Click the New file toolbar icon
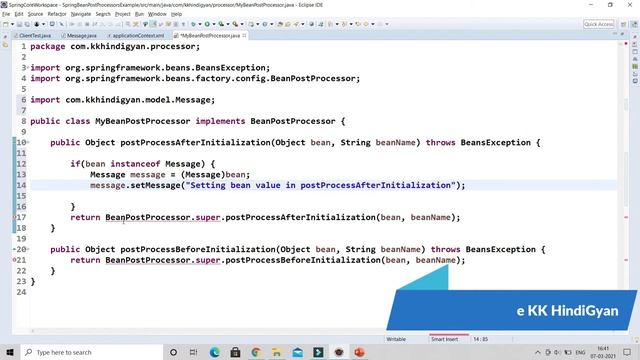 pos(6,24)
